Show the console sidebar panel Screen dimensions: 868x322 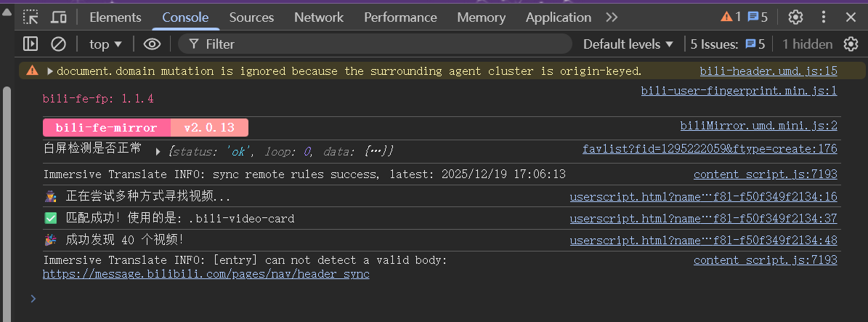(x=30, y=44)
